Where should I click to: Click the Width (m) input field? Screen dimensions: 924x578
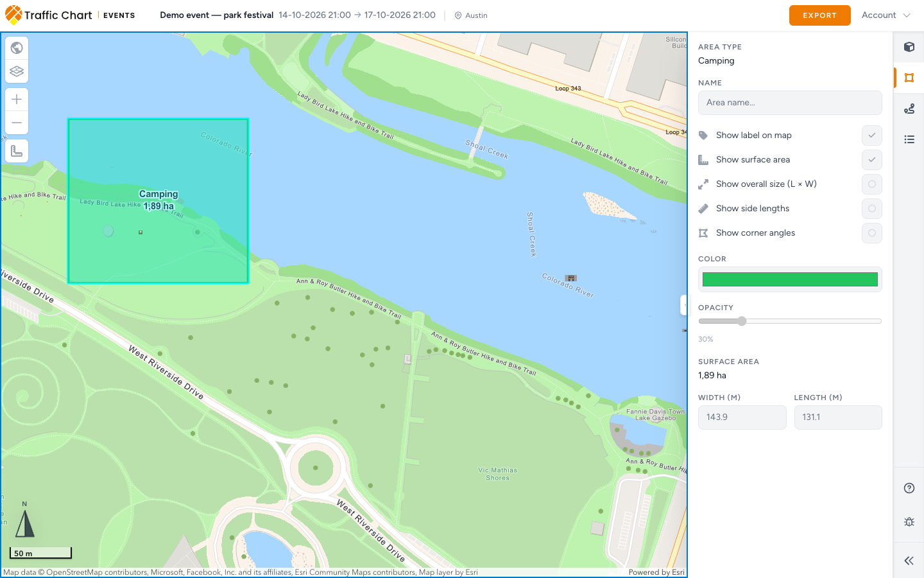[742, 417]
